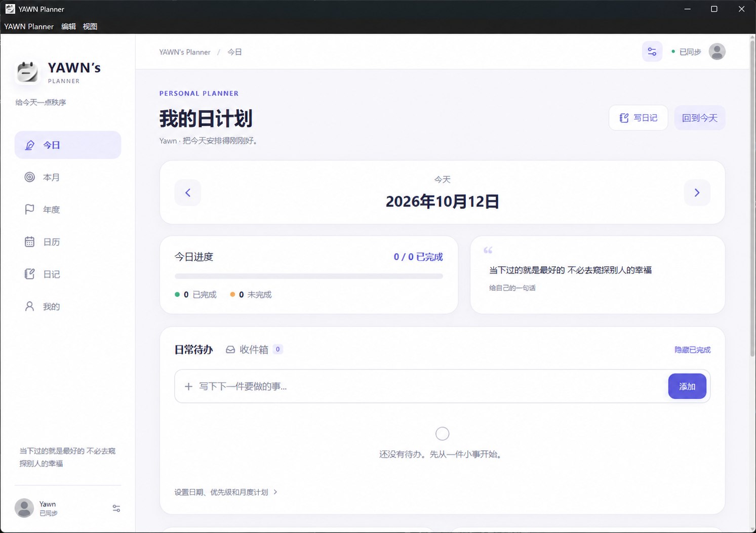
Task: Toggle 隐藏已完成 for finished tasks
Action: tap(692, 350)
